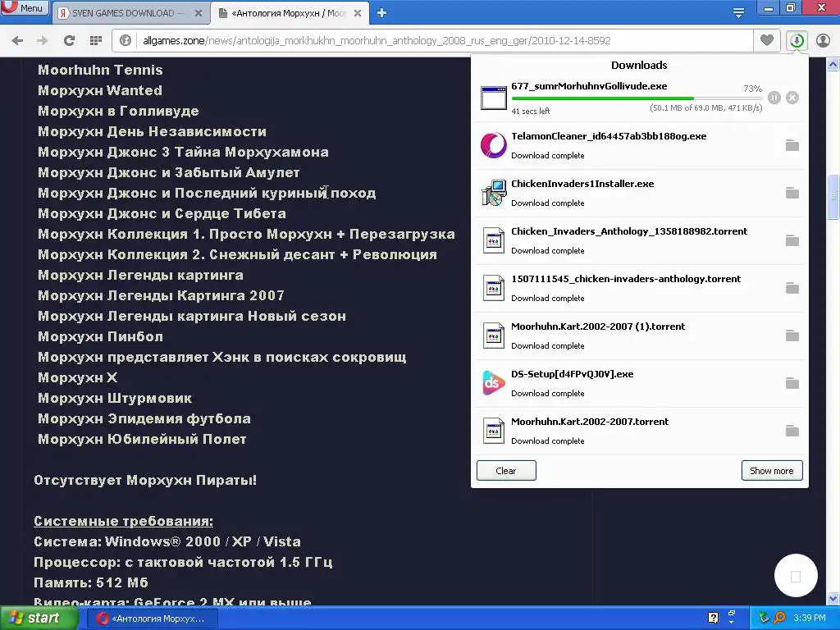Show DS-Setup exe in folder
Screen dimensions: 840x630
point(792,384)
